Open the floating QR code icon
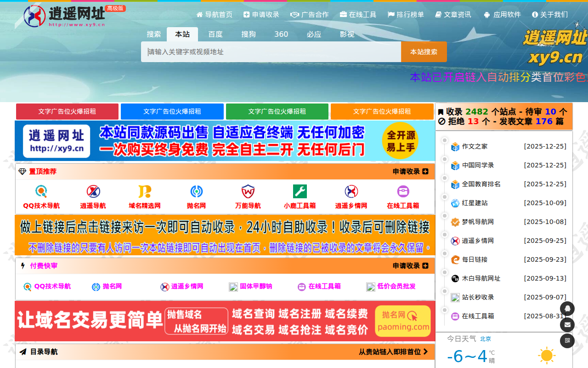Viewport: 588px width, 368px height. pos(567,341)
